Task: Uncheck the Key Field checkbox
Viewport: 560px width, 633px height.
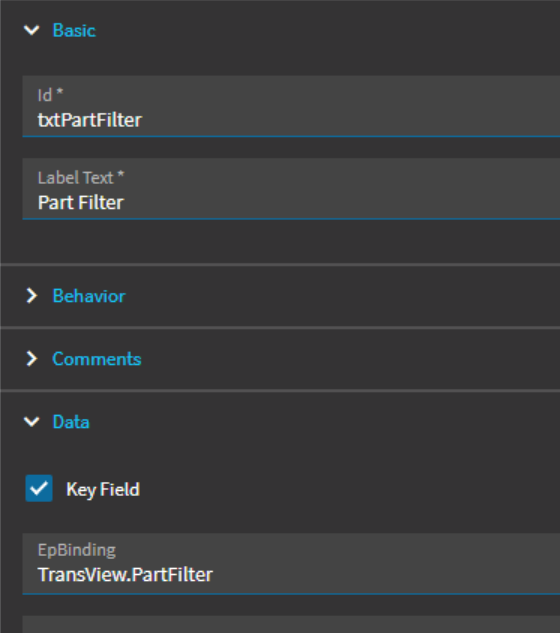Action: (39, 488)
